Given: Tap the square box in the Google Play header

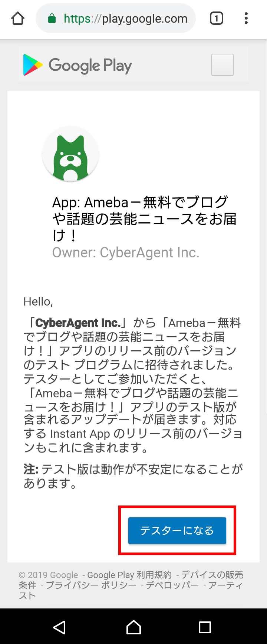Looking at the screenshot, I should [222, 65].
